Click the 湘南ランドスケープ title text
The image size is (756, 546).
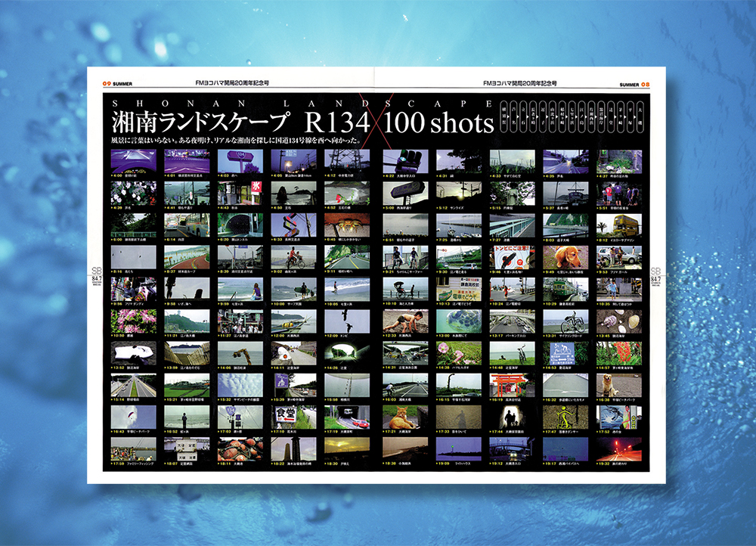point(200,122)
